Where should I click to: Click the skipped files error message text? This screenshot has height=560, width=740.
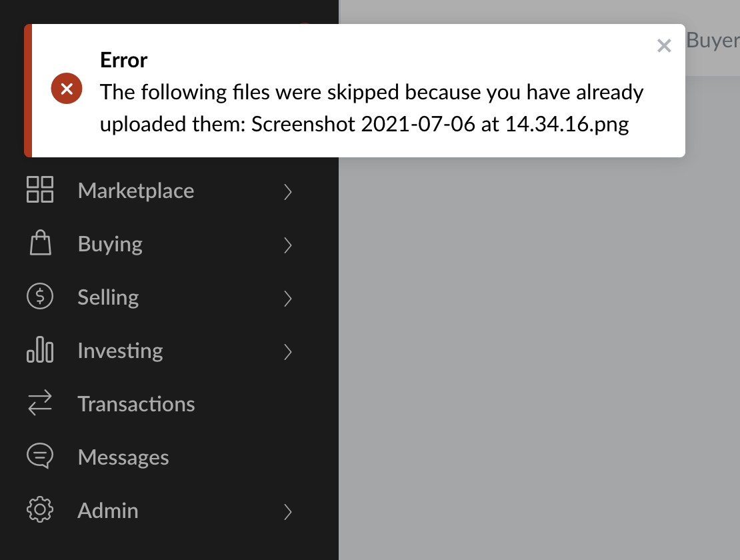coord(371,108)
